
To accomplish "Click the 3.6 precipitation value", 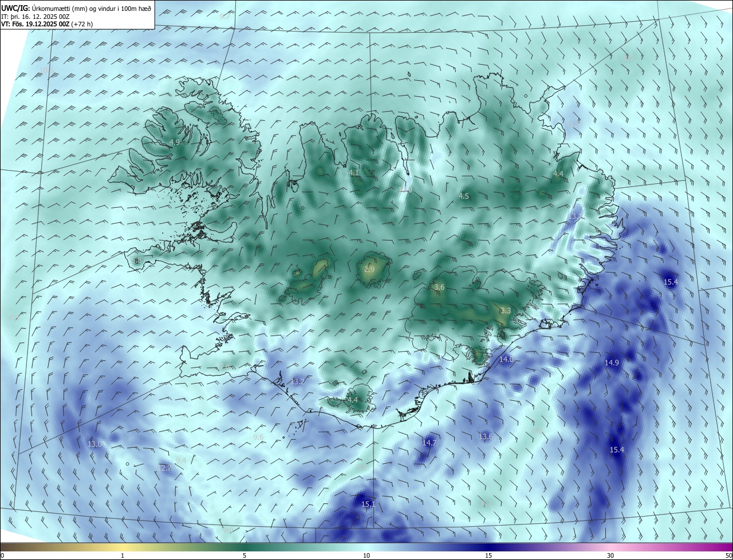I will 439,287.
